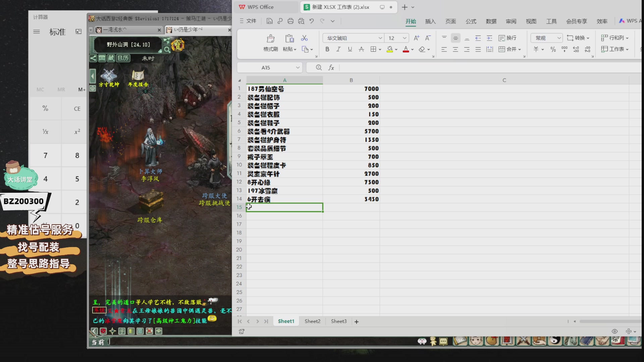
Task: Click the Increase Indent icon
Action: tap(489, 38)
